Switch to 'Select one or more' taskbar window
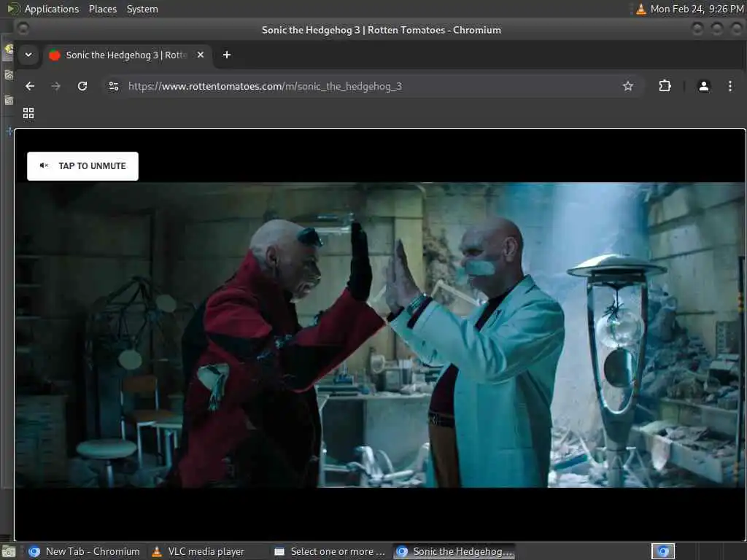This screenshot has height=560, width=747. [330, 551]
